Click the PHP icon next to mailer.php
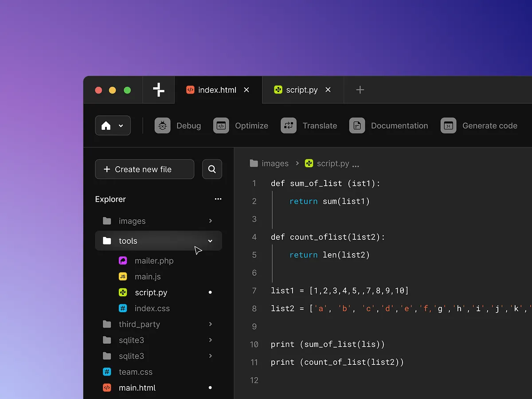532x399 pixels. point(122,260)
